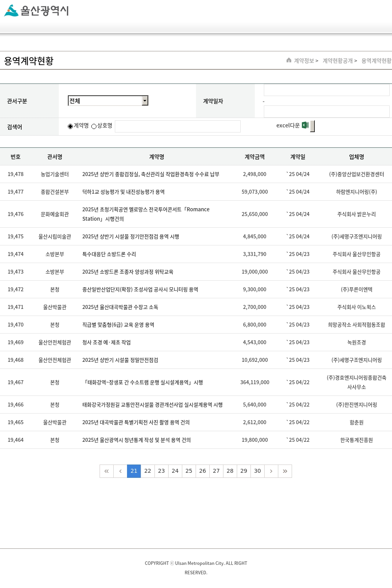The image size is (392, 588).
Task: Click the start date 계약일자 field
Action: pyautogui.click(x=327, y=90)
